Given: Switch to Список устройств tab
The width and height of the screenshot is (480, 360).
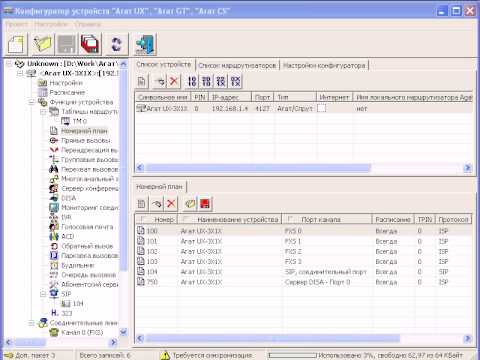Looking at the screenshot, I should pyautogui.click(x=163, y=64).
